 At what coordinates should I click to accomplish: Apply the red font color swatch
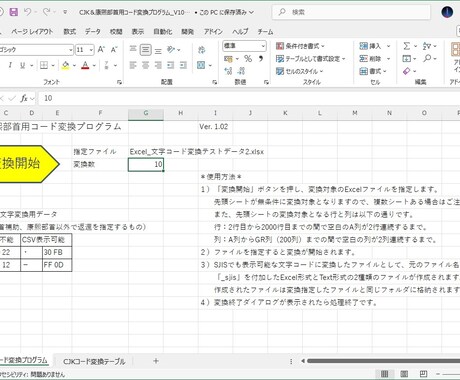(x=85, y=65)
